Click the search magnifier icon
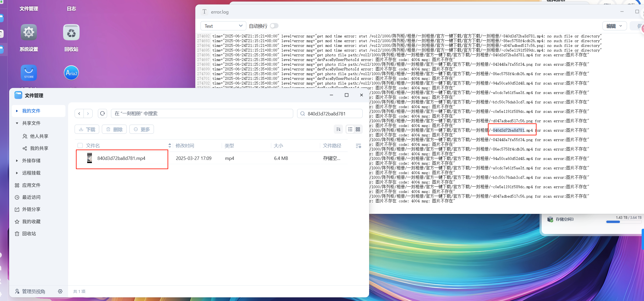Screen dimensions: 644x301 point(303,114)
